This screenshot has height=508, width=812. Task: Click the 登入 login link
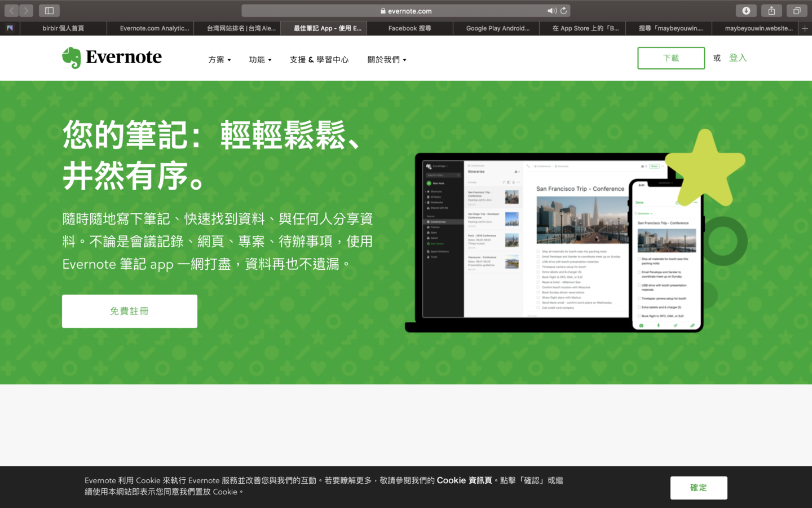click(x=738, y=58)
